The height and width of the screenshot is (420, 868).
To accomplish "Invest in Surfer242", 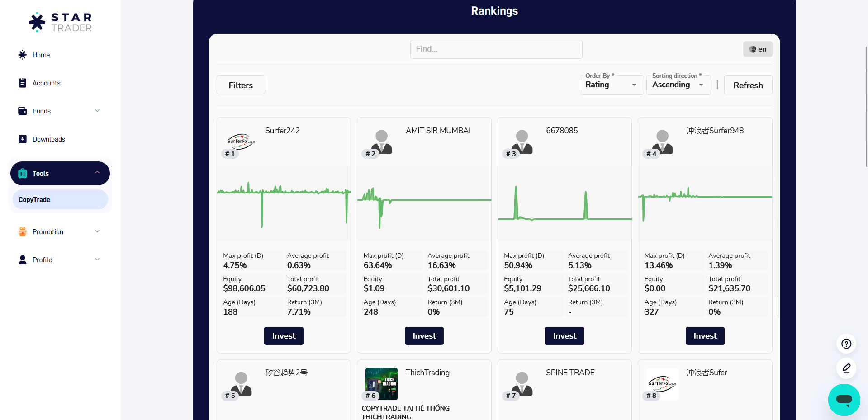I will pyautogui.click(x=284, y=336).
